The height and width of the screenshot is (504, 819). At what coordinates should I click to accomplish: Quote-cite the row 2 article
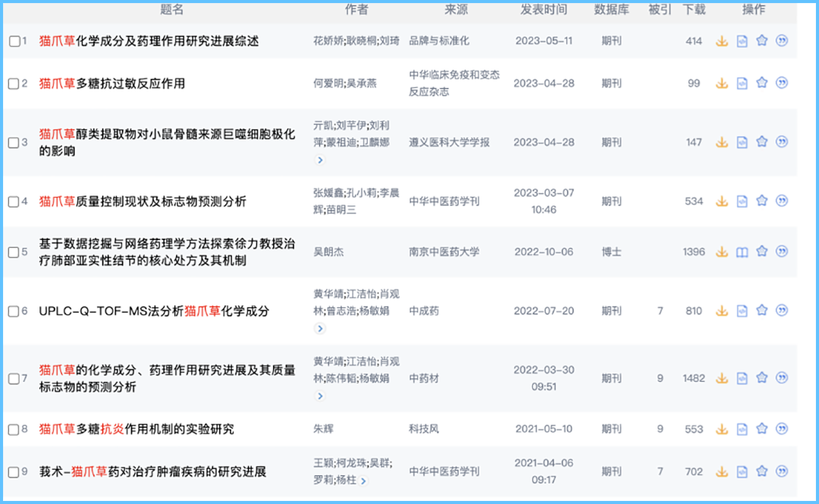781,83
